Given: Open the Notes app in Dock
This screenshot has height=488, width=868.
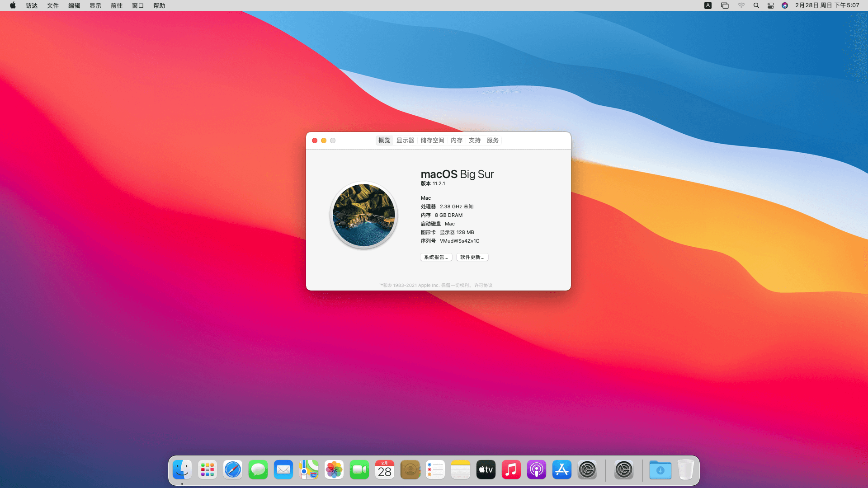Looking at the screenshot, I should (x=461, y=470).
